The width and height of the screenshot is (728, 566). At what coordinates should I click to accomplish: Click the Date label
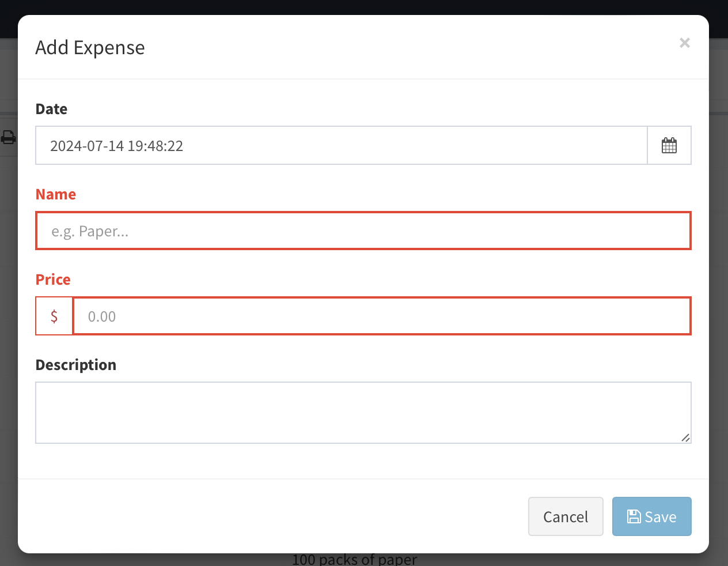click(51, 109)
